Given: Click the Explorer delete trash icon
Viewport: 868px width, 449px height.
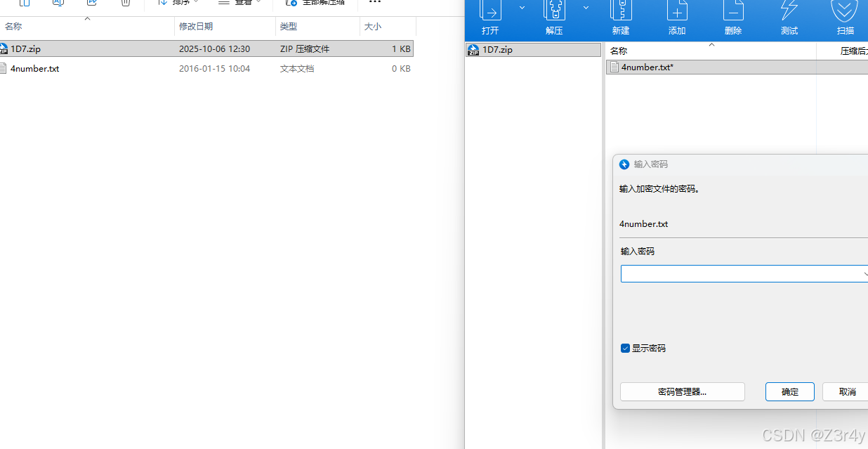Looking at the screenshot, I should (126, 3).
